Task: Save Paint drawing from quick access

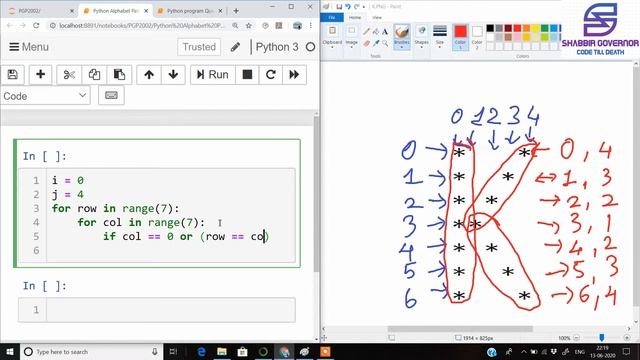Action: coord(339,7)
